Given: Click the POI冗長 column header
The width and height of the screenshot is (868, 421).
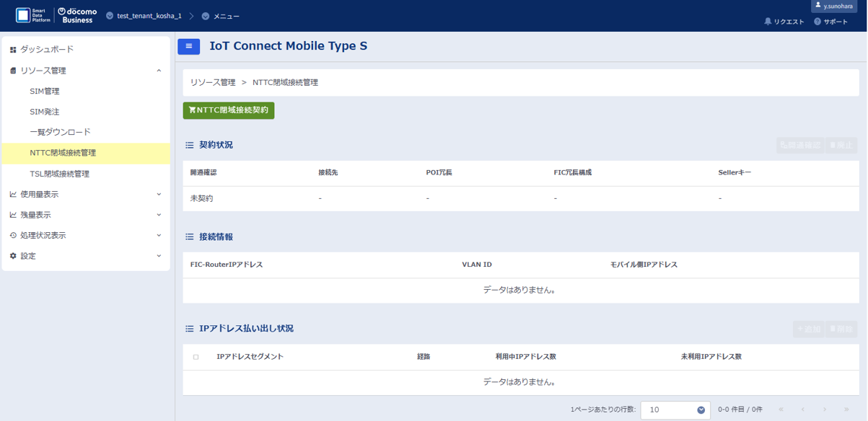Looking at the screenshot, I should pos(439,173).
